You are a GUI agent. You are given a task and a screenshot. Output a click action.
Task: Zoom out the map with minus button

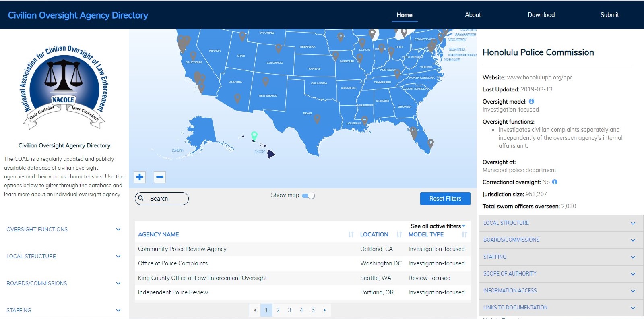pos(160,177)
